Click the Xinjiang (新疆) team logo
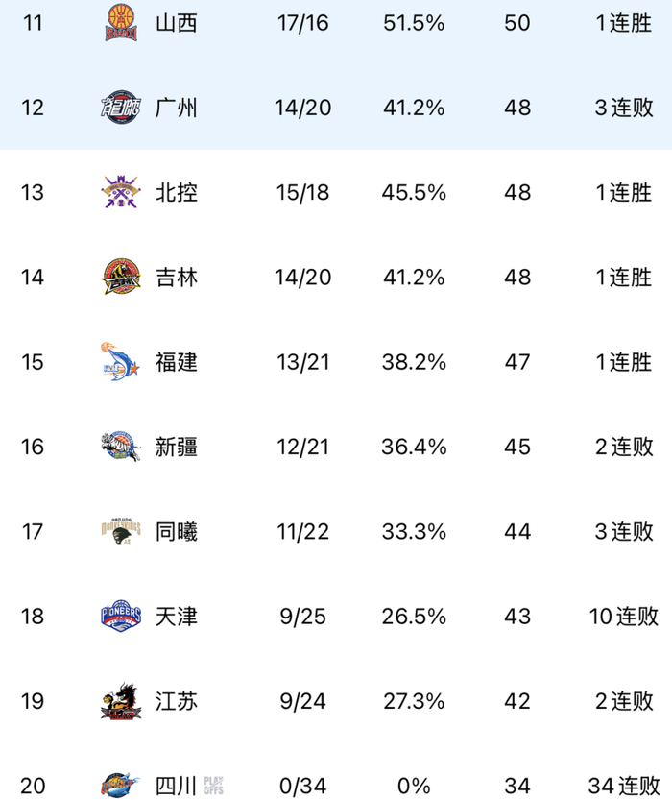The width and height of the screenshot is (672, 800). (x=121, y=447)
